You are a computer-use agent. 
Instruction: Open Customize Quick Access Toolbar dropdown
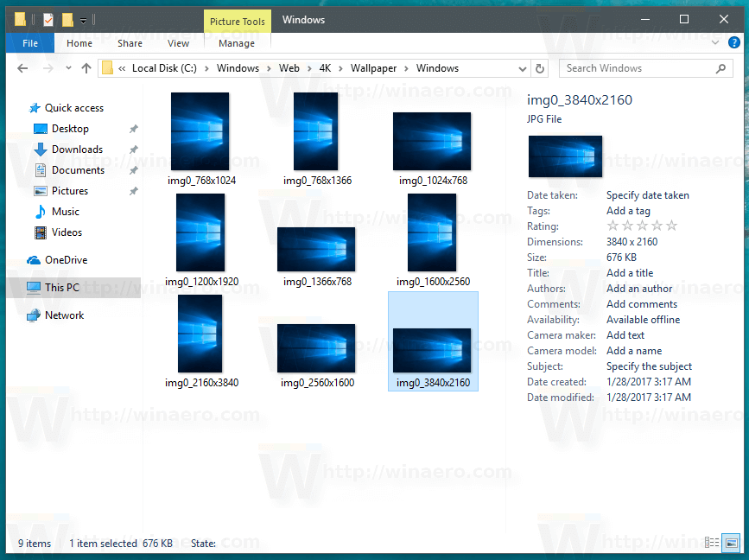click(x=83, y=19)
